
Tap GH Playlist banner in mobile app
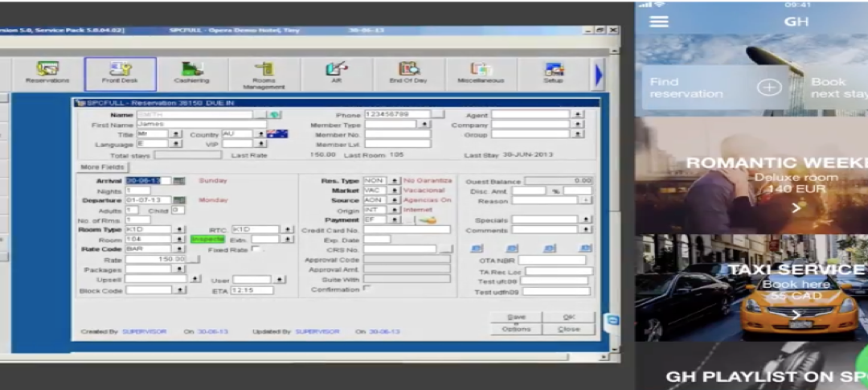tap(751, 366)
